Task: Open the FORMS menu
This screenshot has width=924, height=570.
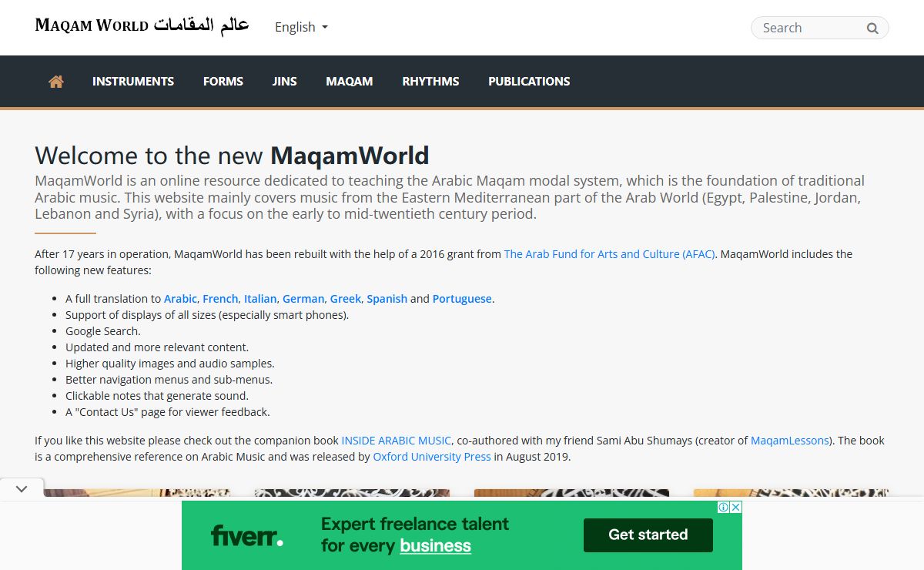Action: click(223, 82)
